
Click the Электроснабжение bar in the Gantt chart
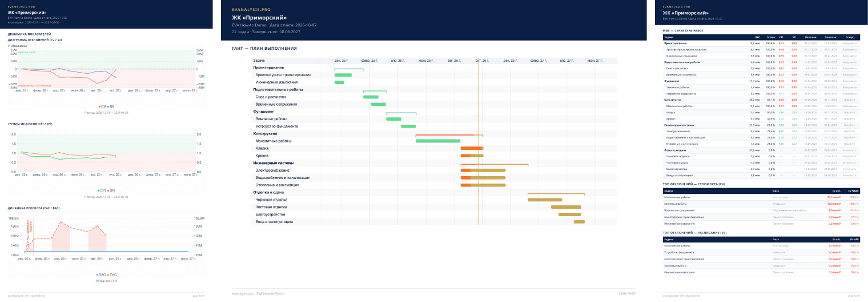click(483, 170)
